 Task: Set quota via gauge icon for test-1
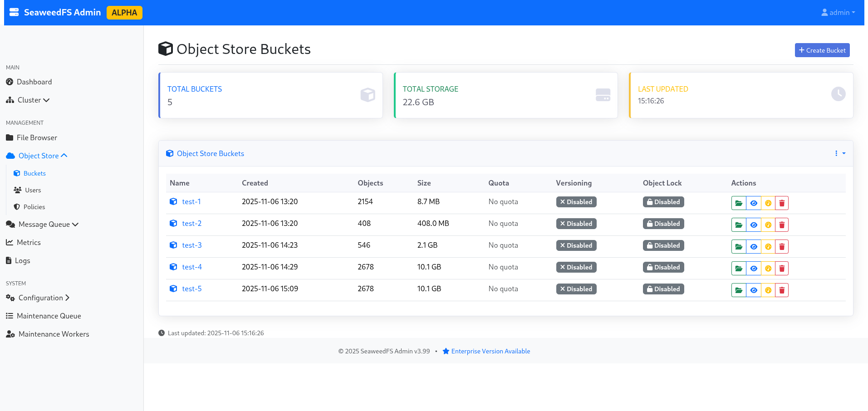768,203
